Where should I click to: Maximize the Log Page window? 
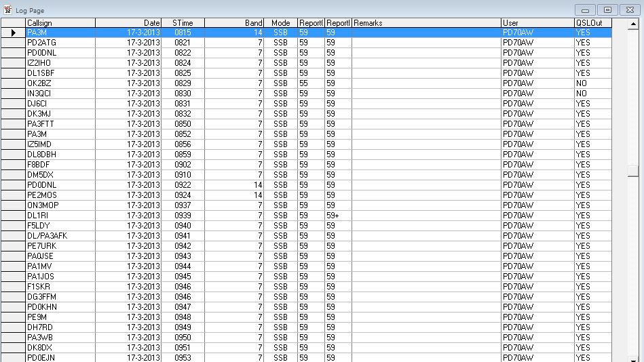[607, 9]
